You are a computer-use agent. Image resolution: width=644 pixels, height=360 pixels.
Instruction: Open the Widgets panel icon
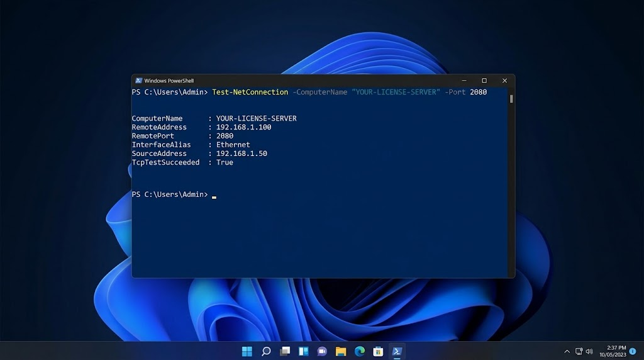304,351
